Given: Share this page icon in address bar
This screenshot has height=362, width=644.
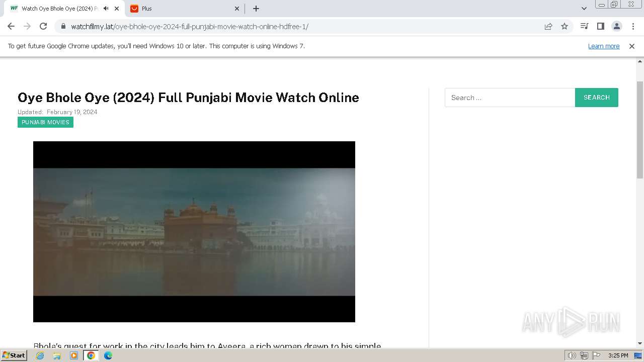Looking at the screenshot, I should point(548,26).
